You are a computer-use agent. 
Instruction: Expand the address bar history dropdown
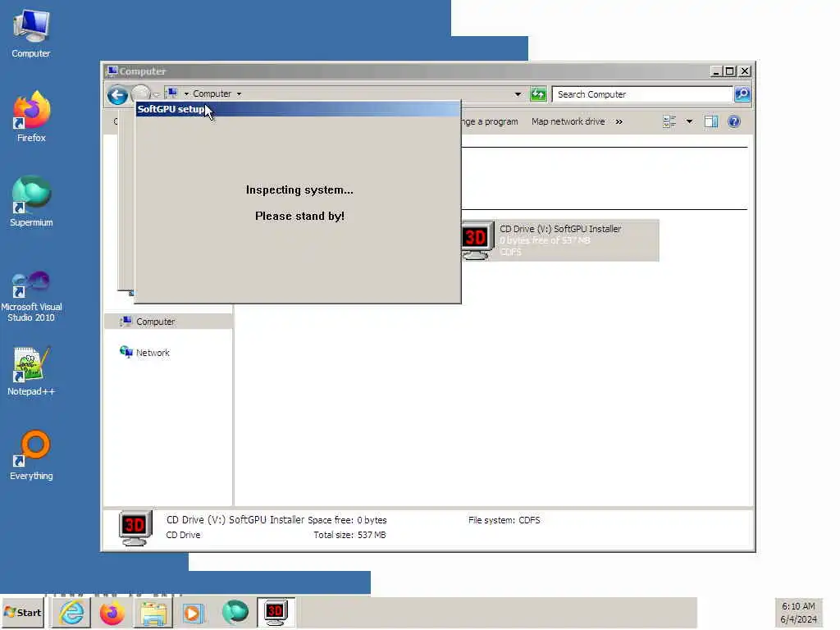pyautogui.click(x=518, y=94)
